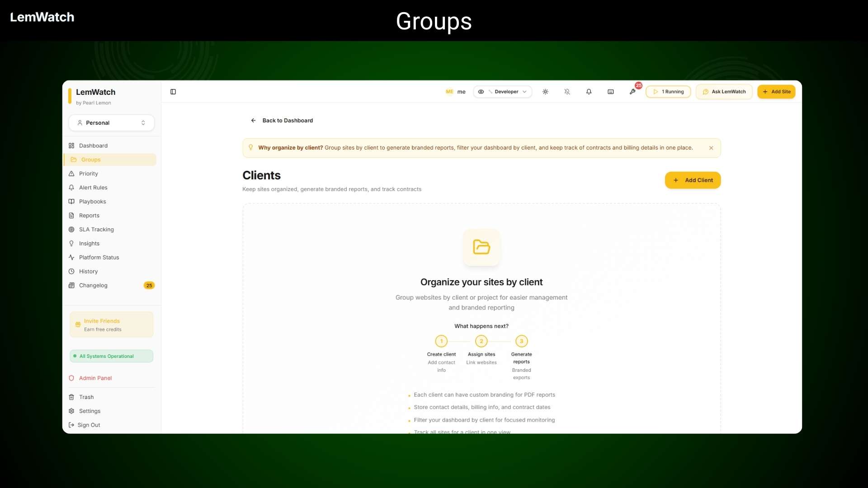Expand the Personal workspace selector
Image resolution: width=868 pixels, height=488 pixels.
pyautogui.click(x=111, y=123)
